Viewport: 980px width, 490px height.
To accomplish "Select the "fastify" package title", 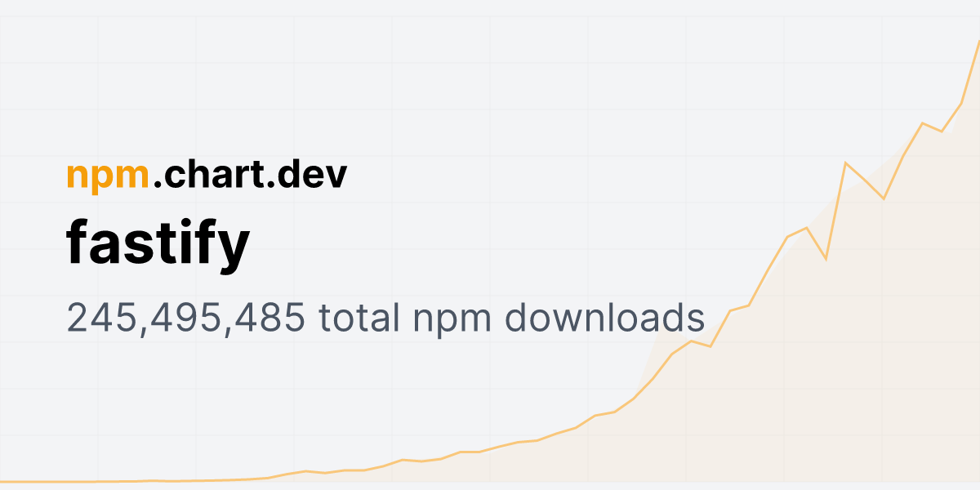I will pos(158,245).
